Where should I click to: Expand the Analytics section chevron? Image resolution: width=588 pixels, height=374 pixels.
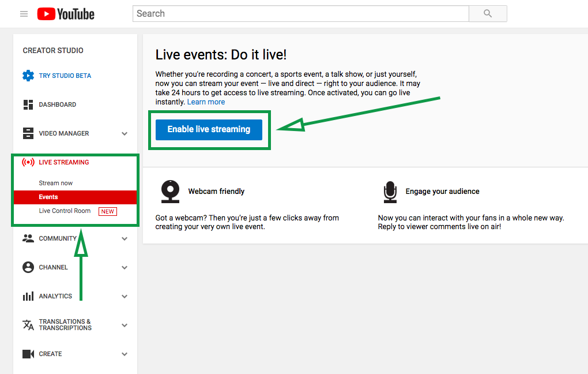coord(125,297)
